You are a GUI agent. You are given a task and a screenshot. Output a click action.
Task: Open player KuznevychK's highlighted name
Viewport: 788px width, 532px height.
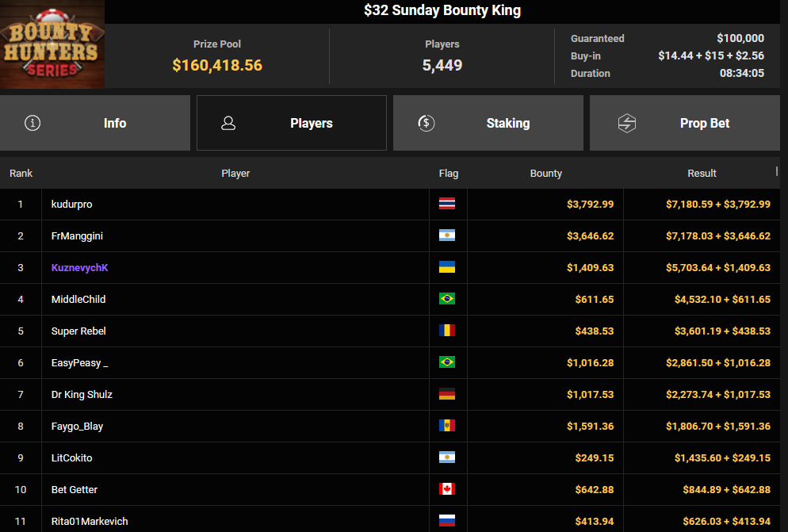79,267
